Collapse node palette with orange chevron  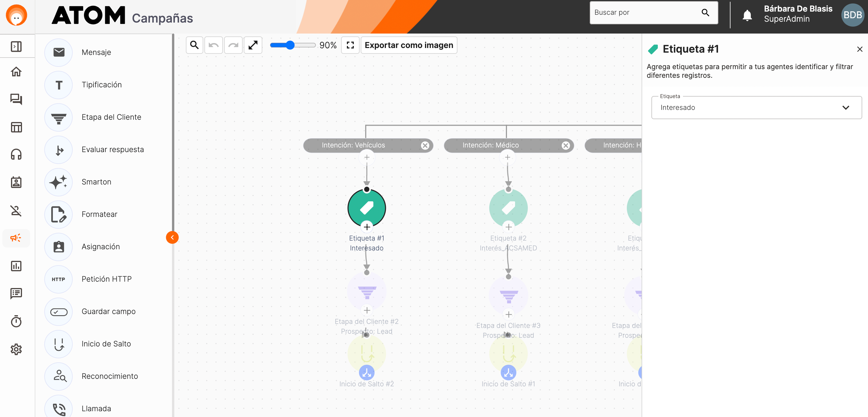tap(172, 238)
